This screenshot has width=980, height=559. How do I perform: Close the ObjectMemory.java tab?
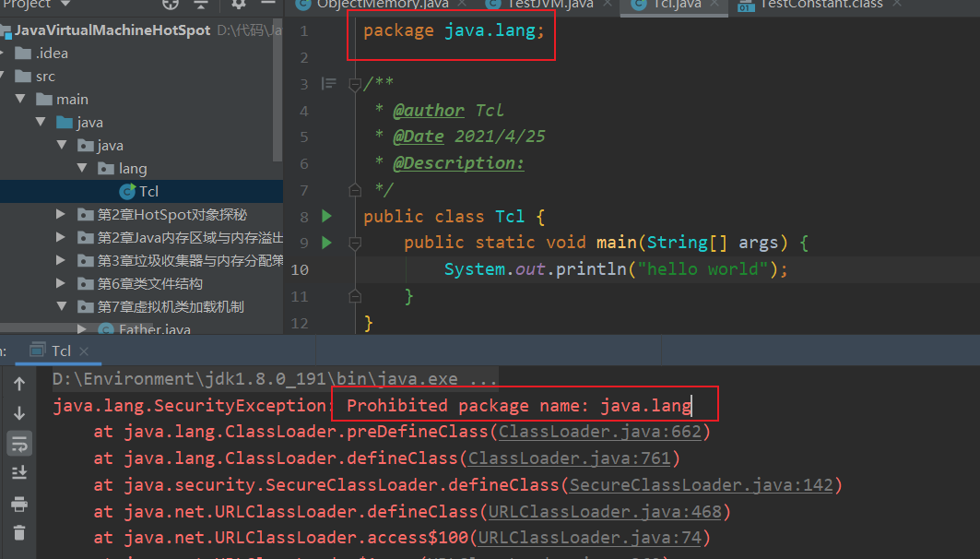pos(462,5)
